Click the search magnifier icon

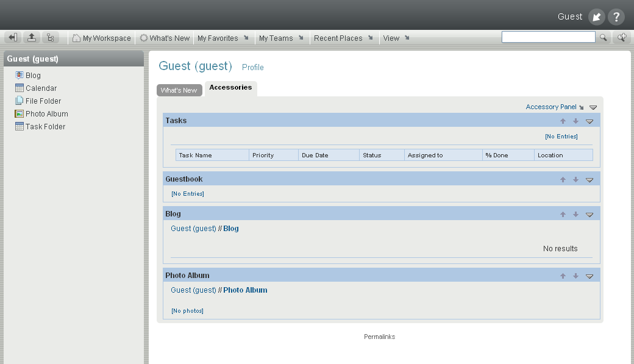point(604,37)
